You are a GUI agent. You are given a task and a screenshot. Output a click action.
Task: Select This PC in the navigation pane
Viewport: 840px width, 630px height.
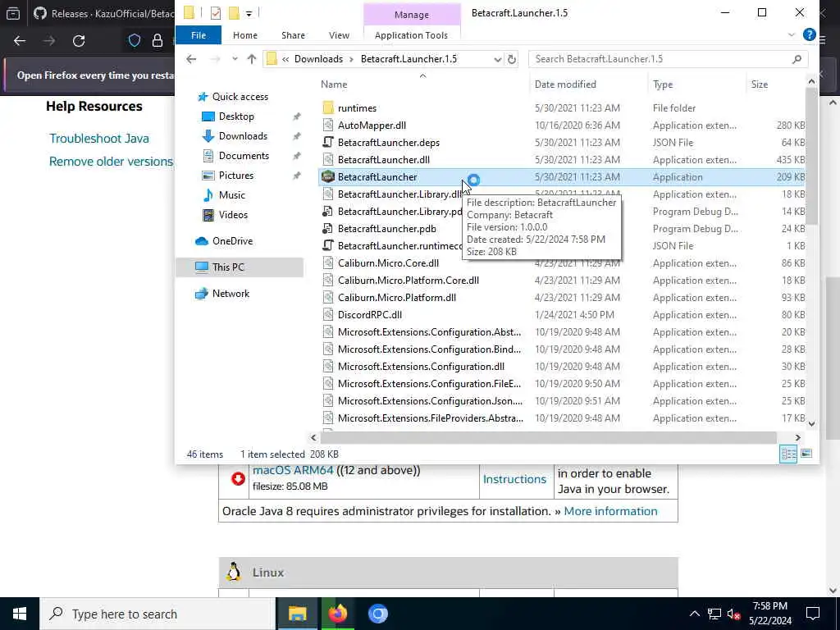coord(228,267)
